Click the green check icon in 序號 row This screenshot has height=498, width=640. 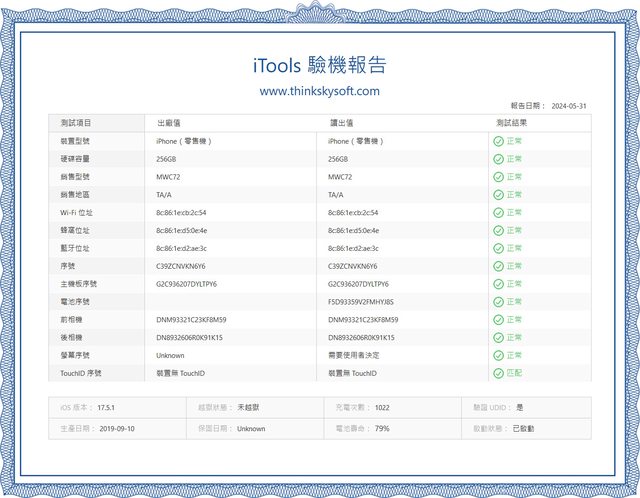tap(498, 266)
